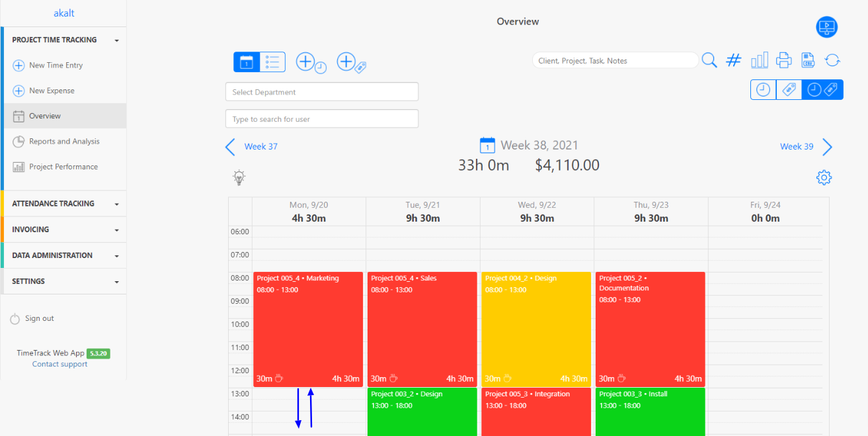Print the overview with printer icon
The image size is (868, 436).
pos(783,60)
